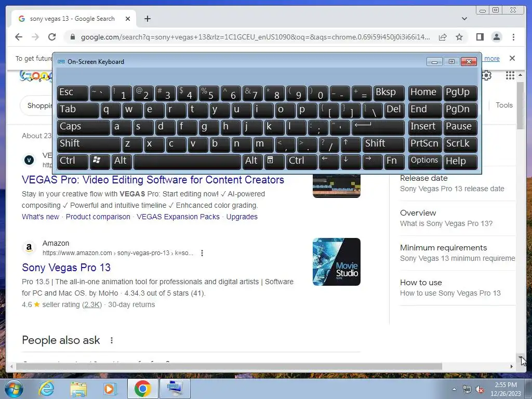
Task: Toggle the Fn key on keyboard
Action: (x=394, y=161)
